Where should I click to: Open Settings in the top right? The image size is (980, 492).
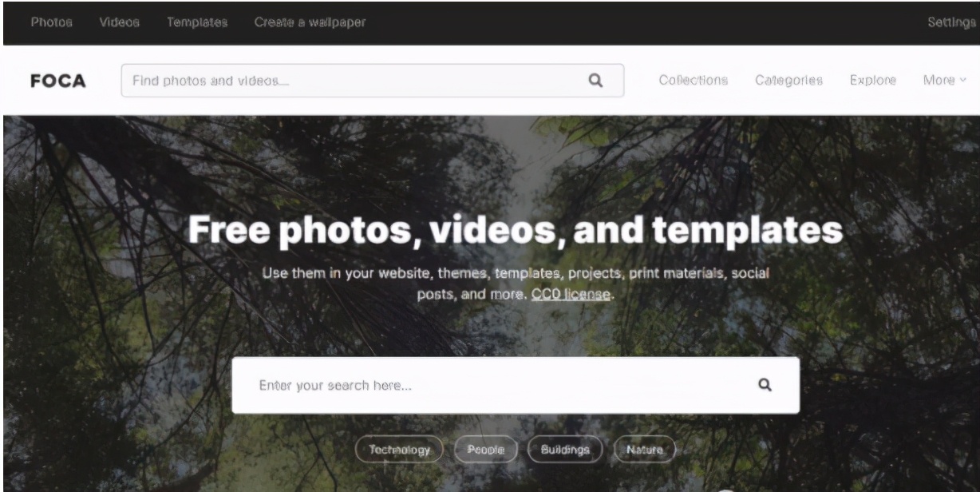[952, 22]
